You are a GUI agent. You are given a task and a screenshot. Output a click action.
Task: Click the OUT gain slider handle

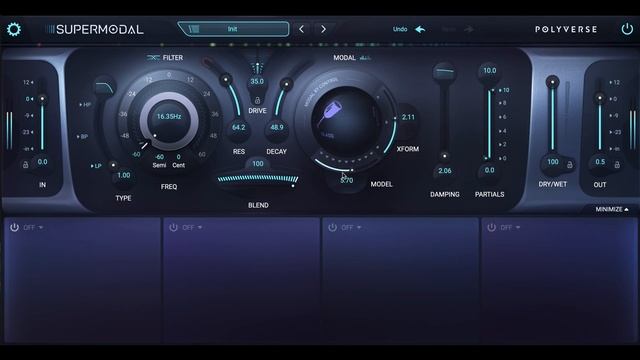[x=600, y=98]
